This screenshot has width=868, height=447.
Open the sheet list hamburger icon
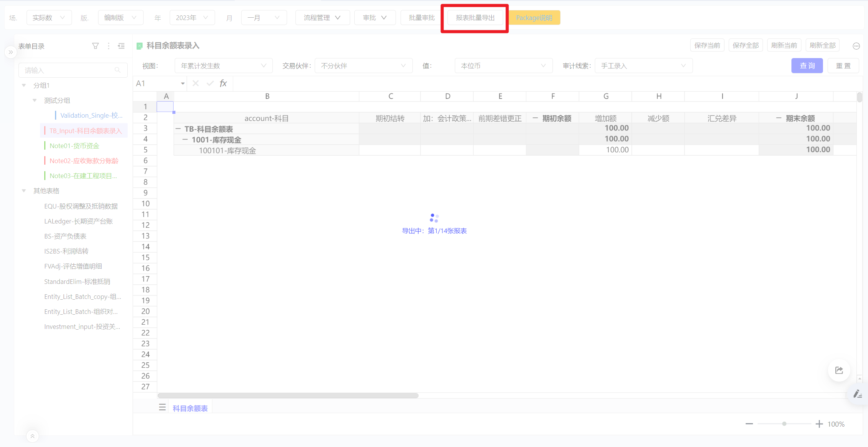pyautogui.click(x=162, y=407)
